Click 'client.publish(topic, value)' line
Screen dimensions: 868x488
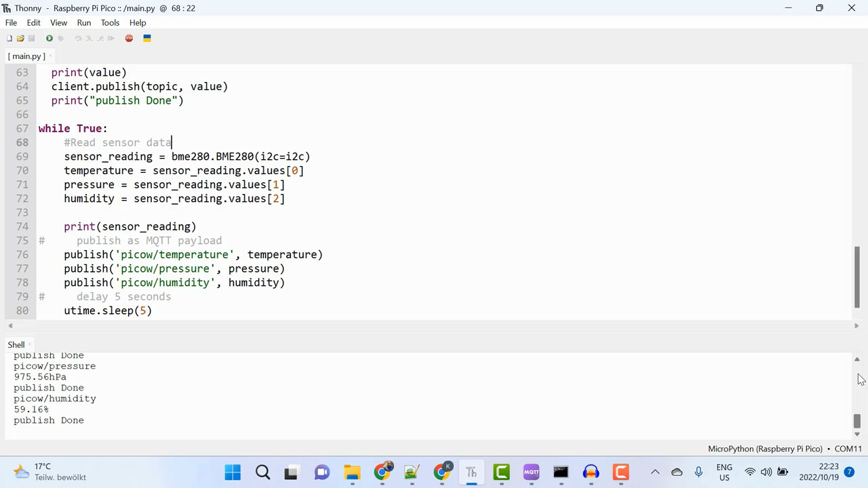140,87
